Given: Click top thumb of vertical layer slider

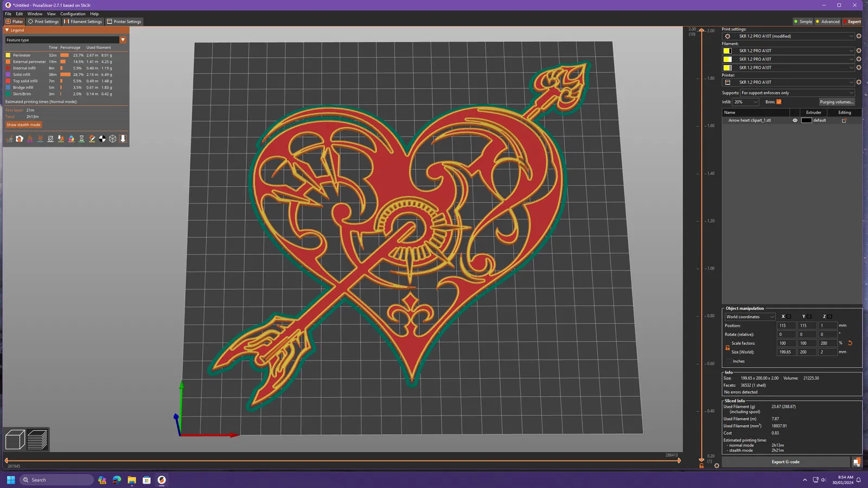Looking at the screenshot, I should pyautogui.click(x=701, y=30).
